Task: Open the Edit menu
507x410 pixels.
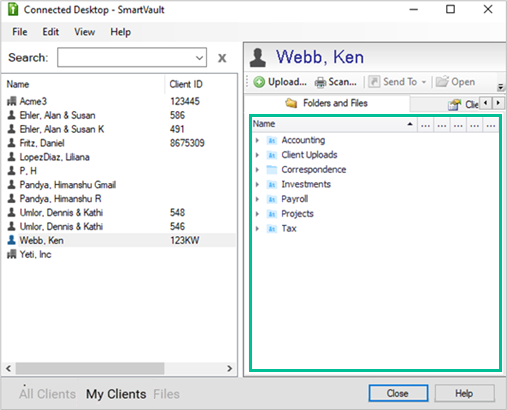Action: 50,32
